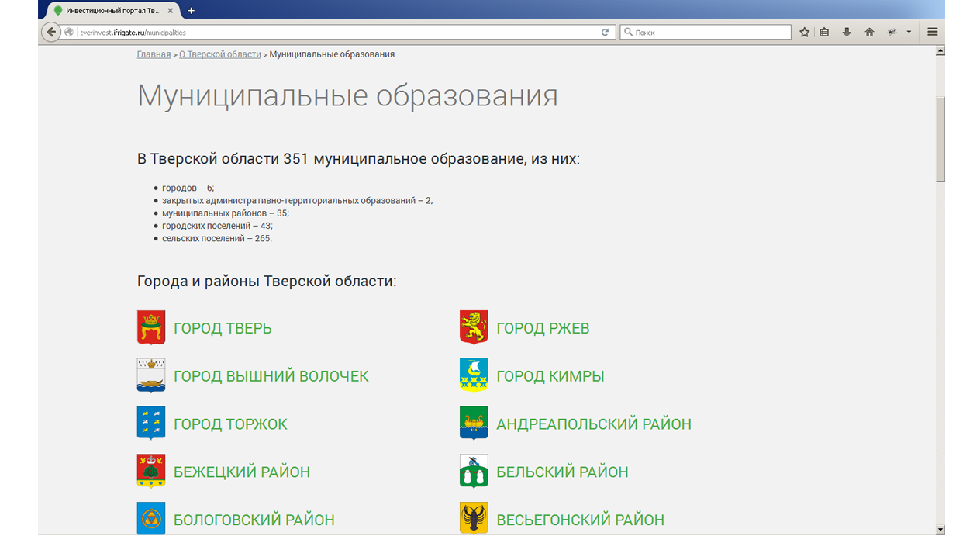Click the text 'городских поселений – 43;'
Screen dimensions: 980x536
pyautogui.click(x=217, y=225)
